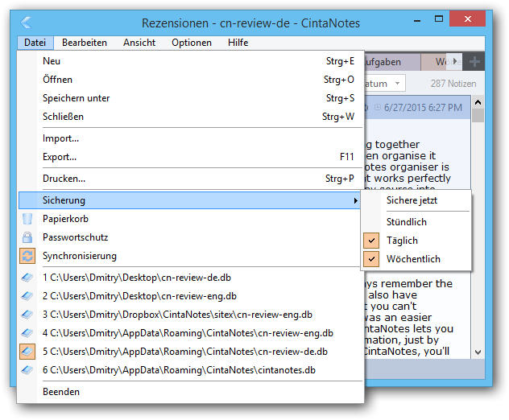Click the Synchronisierung sync arrows icon
This screenshot has height=420, width=509.
[27, 256]
